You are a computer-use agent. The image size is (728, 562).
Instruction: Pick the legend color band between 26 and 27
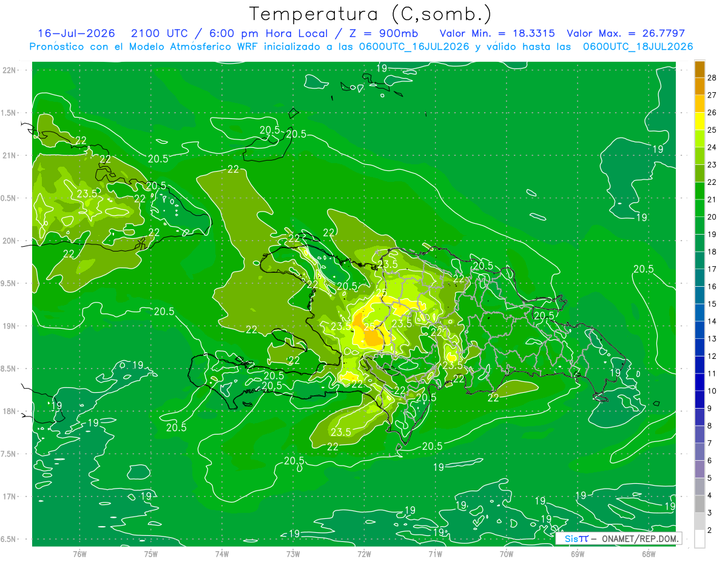point(699,104)
